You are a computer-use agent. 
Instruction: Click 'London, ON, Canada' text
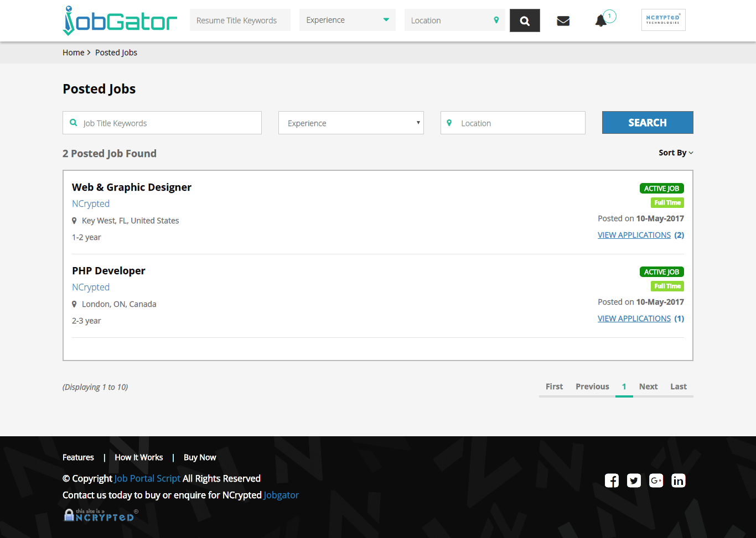click(119, 304)
